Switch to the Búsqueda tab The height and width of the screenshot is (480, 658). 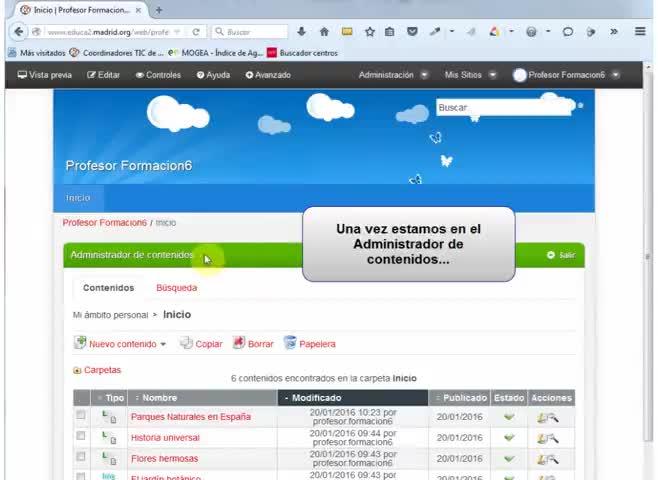tap(177, 288)
